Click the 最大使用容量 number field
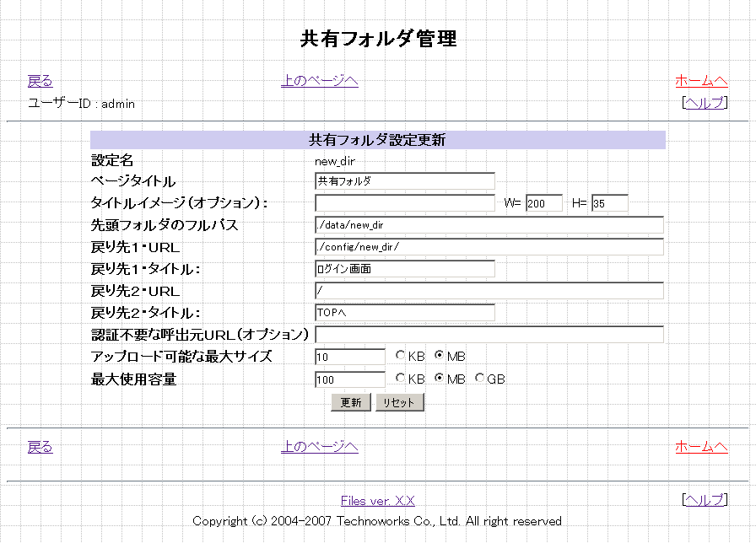 point(349,379)
